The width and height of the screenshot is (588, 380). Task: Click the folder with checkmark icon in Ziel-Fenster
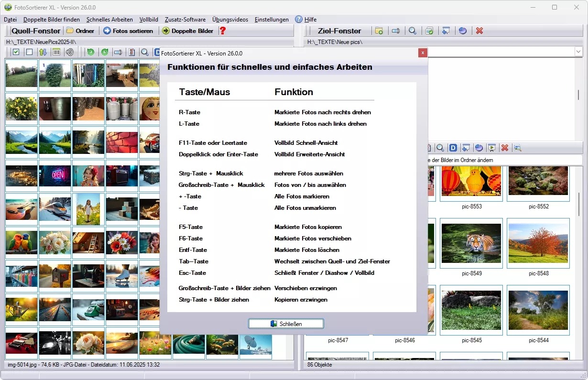[x=429, y=31]
